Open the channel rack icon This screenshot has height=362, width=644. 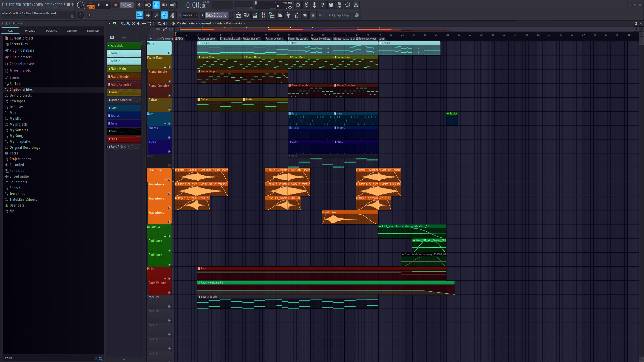coord(255,15)
